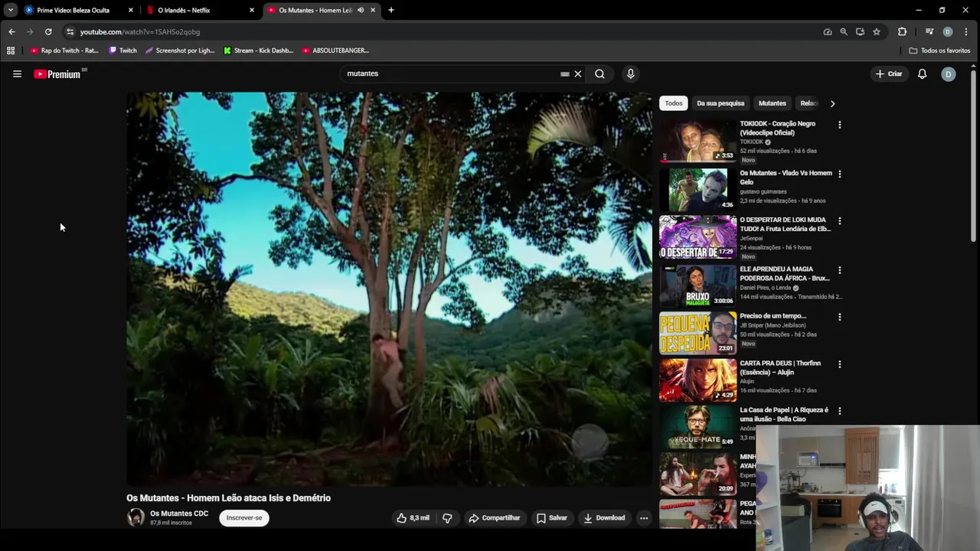Bookmark this page with the star icon
Viewport: 980px width, 551px height.
[x=877, y=31]
